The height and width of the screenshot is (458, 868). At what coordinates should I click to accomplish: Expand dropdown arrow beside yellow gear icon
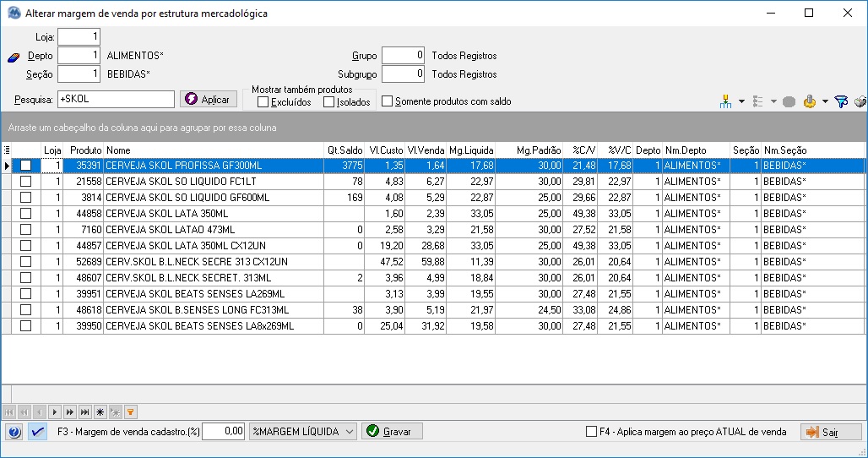coord(825,101)
